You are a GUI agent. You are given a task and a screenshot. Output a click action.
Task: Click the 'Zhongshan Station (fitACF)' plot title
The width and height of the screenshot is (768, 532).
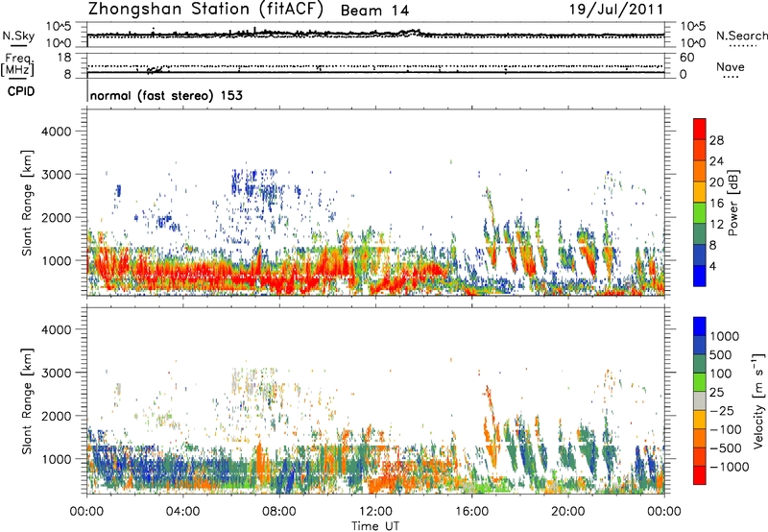[x=205, y=10]
